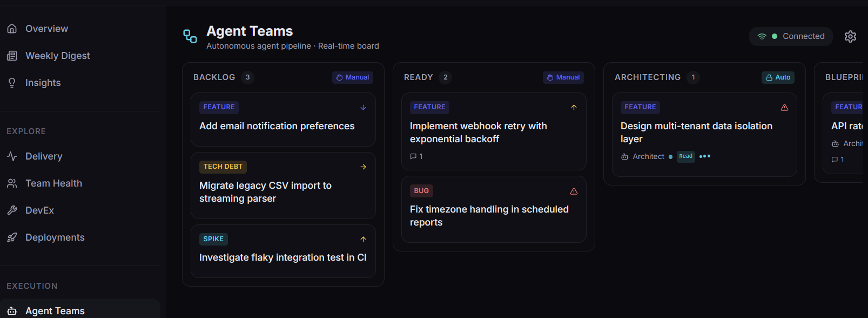Click the Agent Teams sidebar robot icon
This screenshot has height=318, width=868.
pyautogui.click(x=12, y=311)
